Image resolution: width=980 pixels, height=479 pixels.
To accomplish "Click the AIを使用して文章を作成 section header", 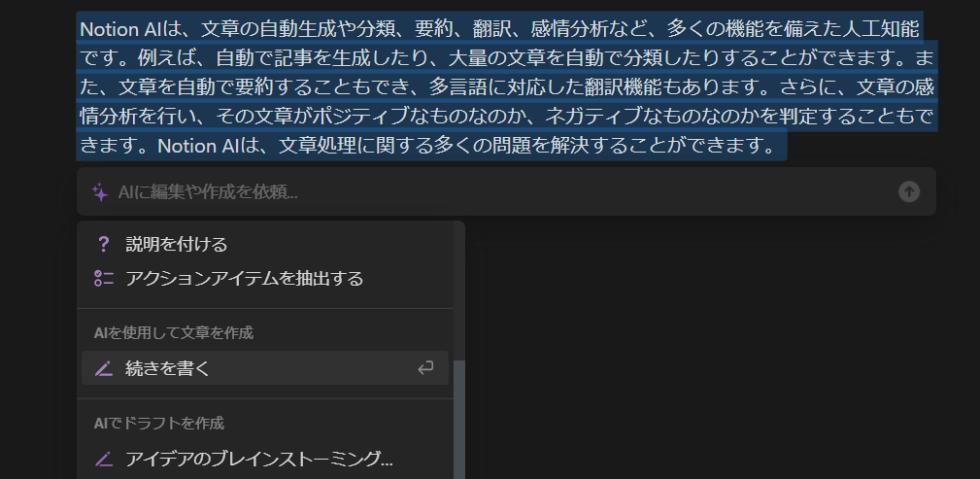I will 173,332.
